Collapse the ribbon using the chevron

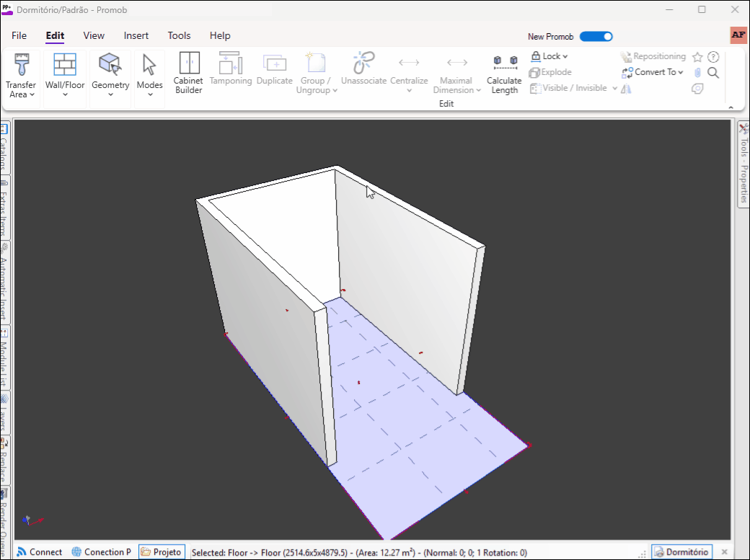(731, 107)
